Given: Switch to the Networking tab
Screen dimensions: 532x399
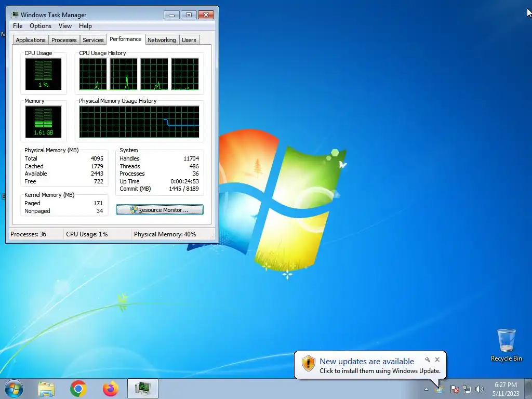Looking at the screenshot, I should [162, 40].
